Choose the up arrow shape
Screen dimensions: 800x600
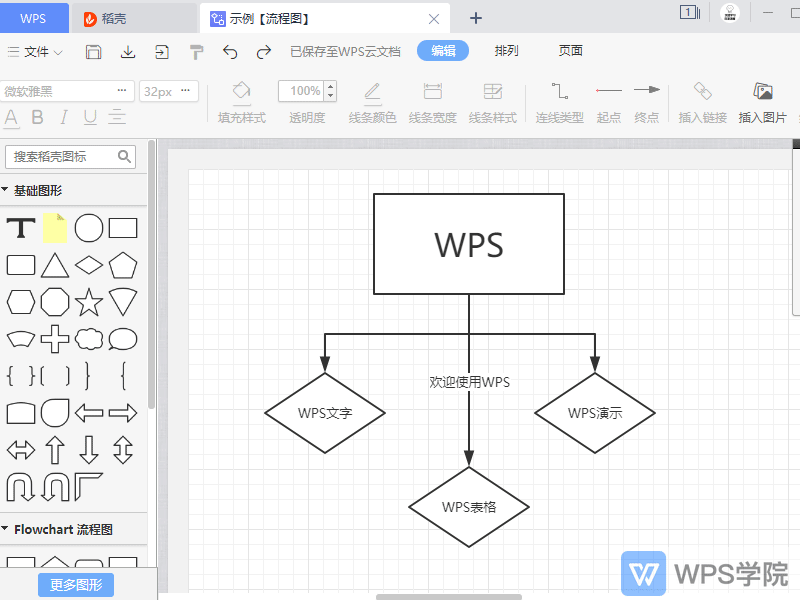[x=55, y=450]
